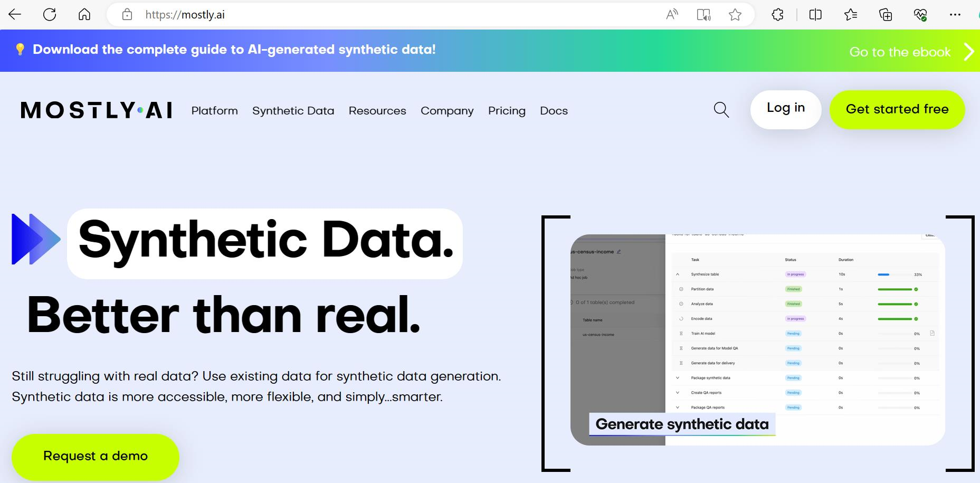Open the Platform menu
This screenshot has width=980, height=483.
coord(214,111)
